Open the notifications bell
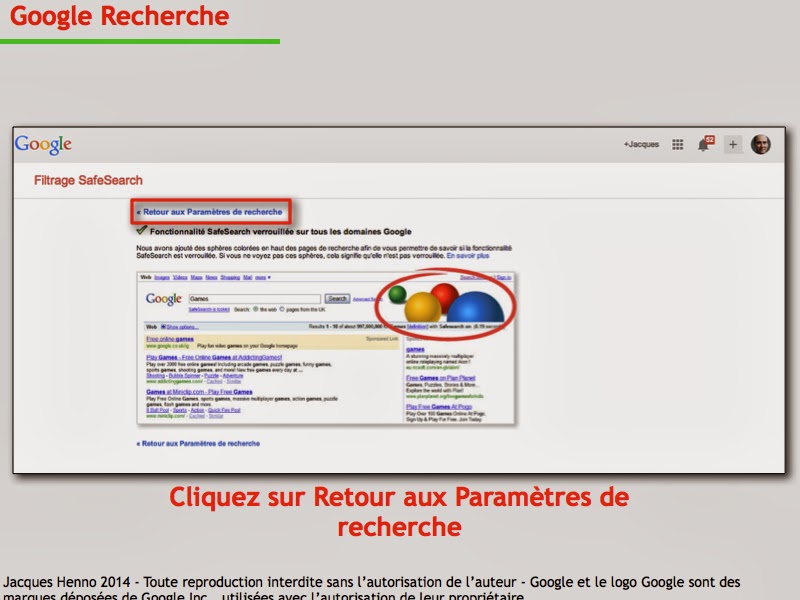 click(706, 144)
